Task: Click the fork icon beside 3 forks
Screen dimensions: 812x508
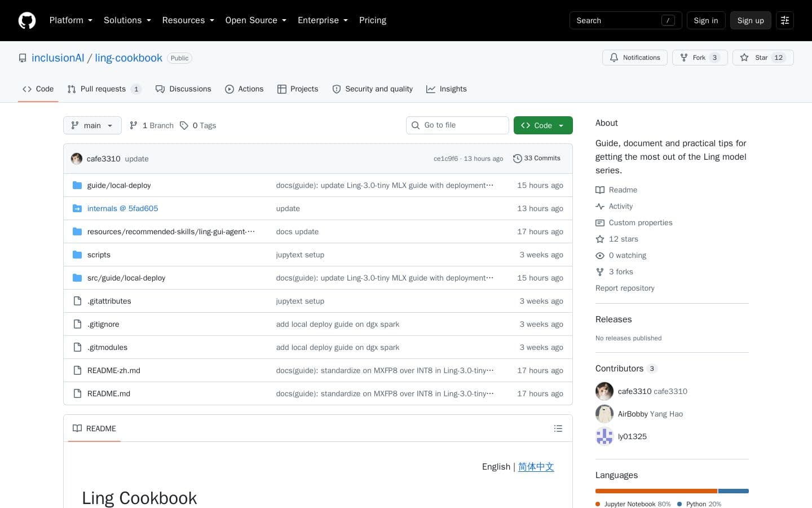Action: click(x=600, y=271)
